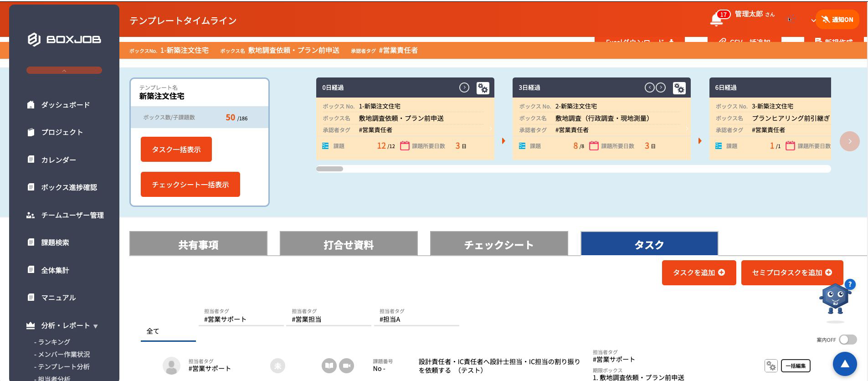Click the calendar icon on the 1-新築注文住宅 card
Screen dimensions: 868x381
pos(405,146)
